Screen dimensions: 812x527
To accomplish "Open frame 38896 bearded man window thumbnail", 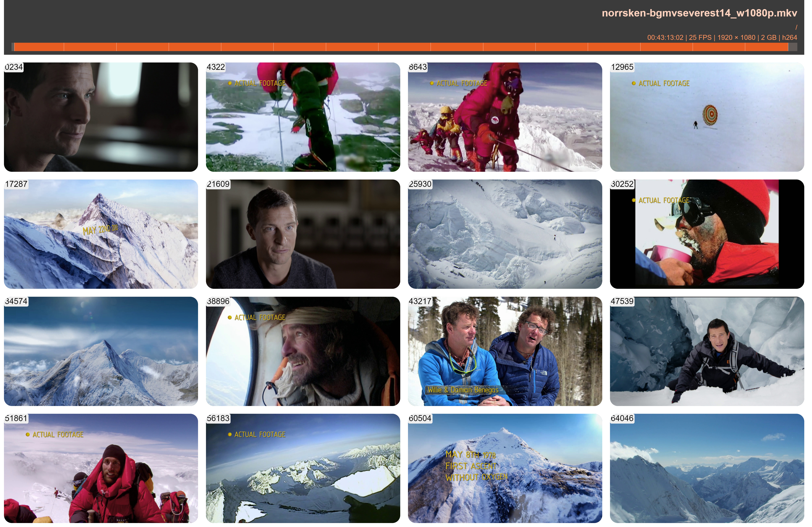I will [303, 351].
